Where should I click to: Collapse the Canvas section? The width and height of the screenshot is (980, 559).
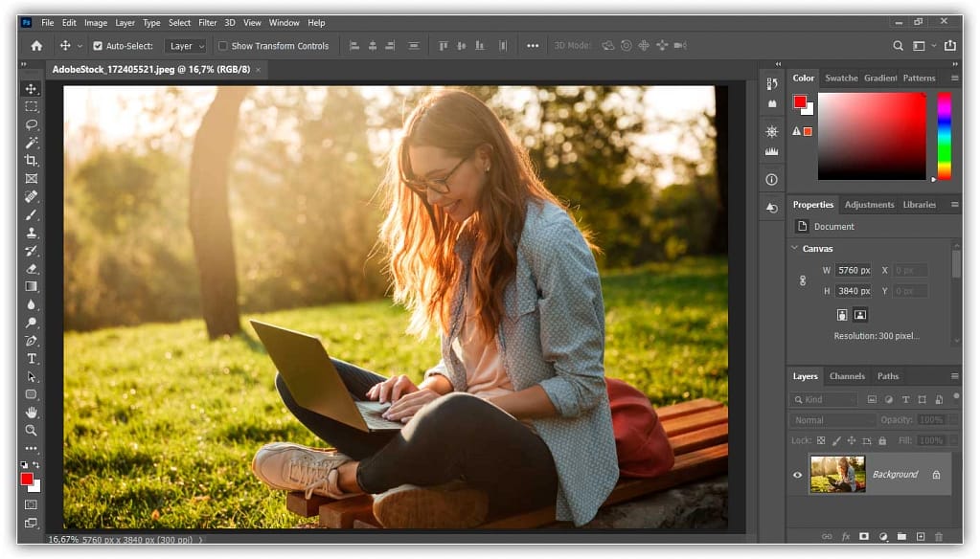click(x=794, y=249)
